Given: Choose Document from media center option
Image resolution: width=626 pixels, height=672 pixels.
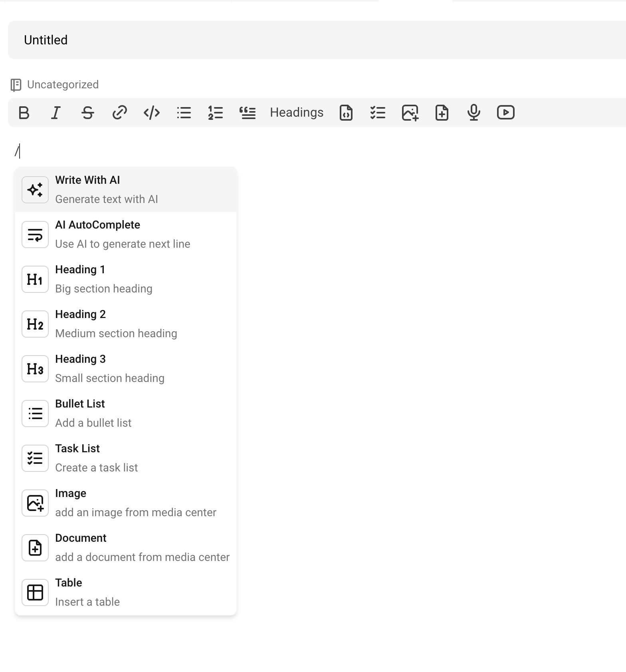Looking at the screenshot, I should tap(126, 548).
